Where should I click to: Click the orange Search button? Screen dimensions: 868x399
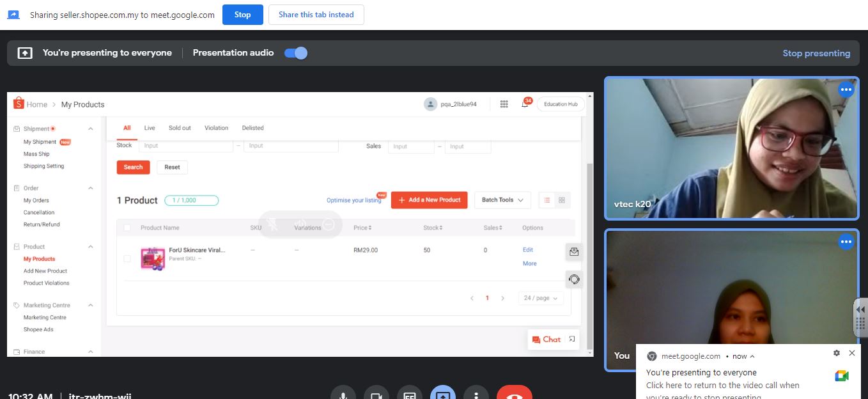tap(133, 168)
